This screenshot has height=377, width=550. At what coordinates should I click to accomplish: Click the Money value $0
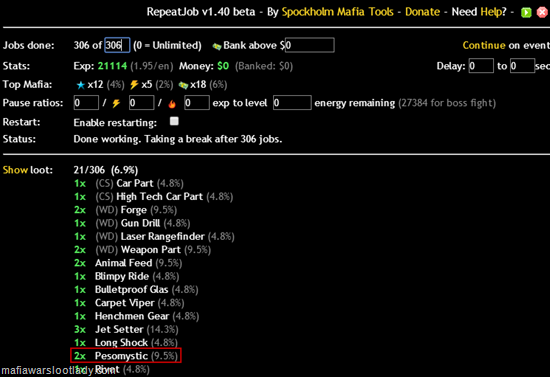(x=223, y=66)
